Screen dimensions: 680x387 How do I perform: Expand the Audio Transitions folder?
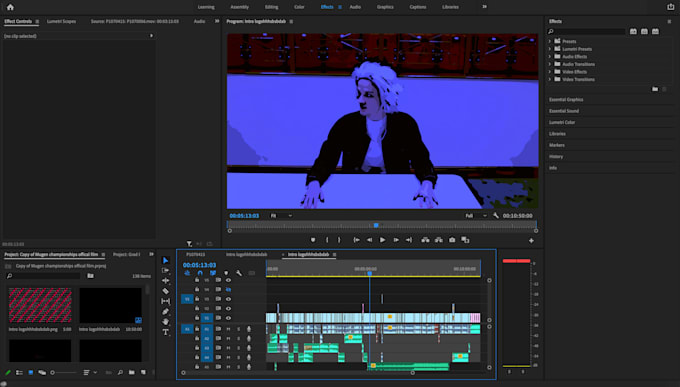pos(550,64)
